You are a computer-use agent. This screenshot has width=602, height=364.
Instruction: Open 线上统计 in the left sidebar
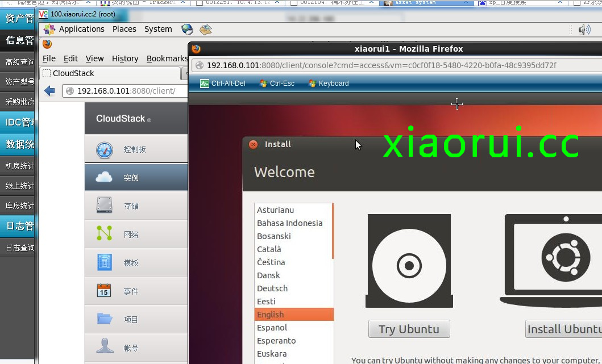(19, 186)
